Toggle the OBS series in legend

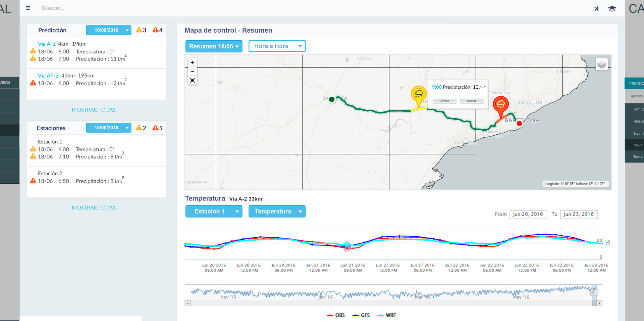pos(336,315)
